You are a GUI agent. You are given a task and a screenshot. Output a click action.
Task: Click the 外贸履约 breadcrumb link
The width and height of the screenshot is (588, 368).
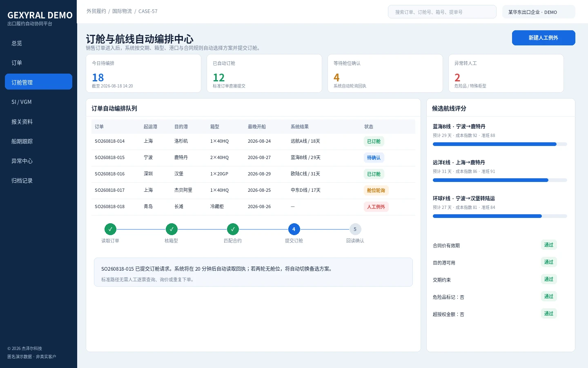[x=96, y=11]
